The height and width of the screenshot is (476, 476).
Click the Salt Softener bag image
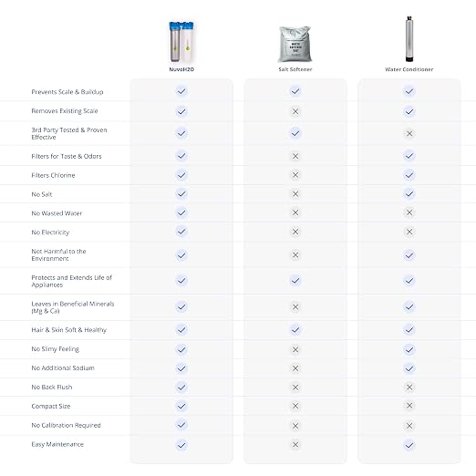pos(295,44)
